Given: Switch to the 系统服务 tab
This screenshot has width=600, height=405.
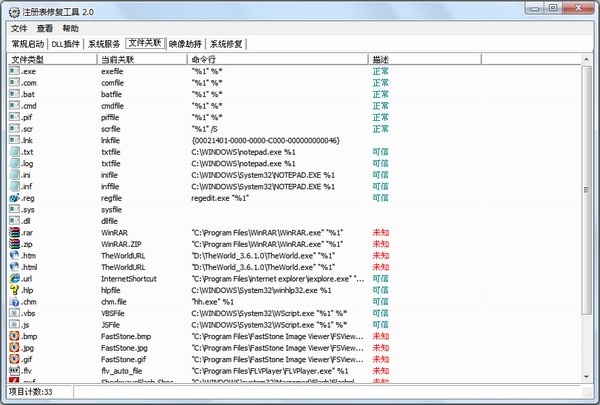Looking at the screenshot, I should pos(104,44).
